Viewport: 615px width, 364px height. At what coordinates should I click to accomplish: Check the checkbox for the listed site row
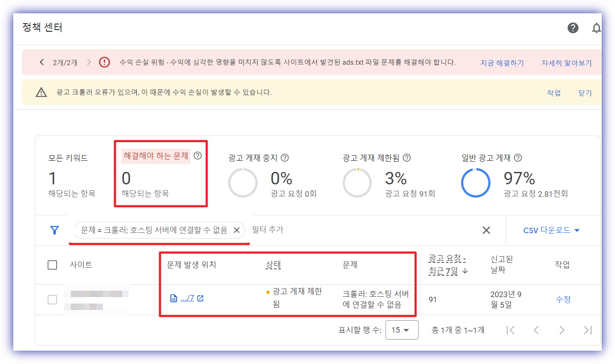click(52, 300)
